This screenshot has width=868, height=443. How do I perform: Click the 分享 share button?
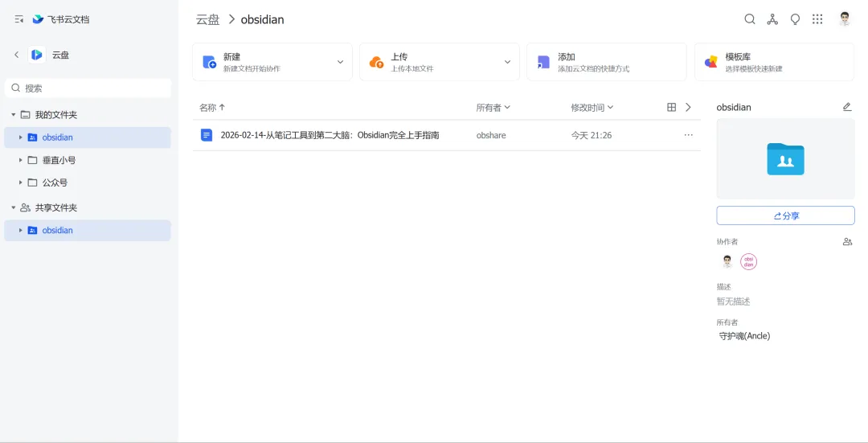point(785,216)
